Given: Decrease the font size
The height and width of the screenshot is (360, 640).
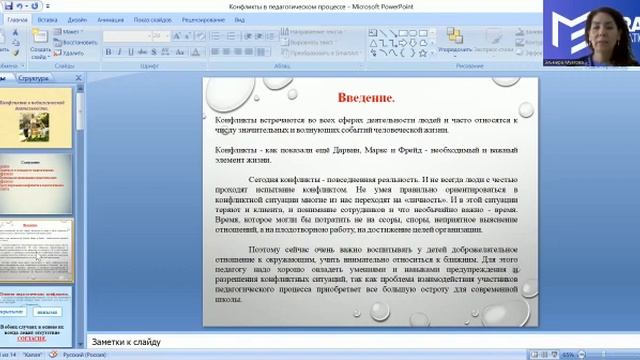Looking at the screenshot, I should coord(187,36).
